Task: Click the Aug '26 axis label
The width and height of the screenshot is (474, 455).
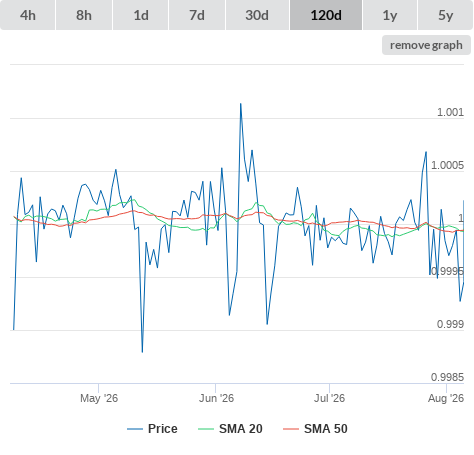Action: pyautogui.click(x=446, y=398)
